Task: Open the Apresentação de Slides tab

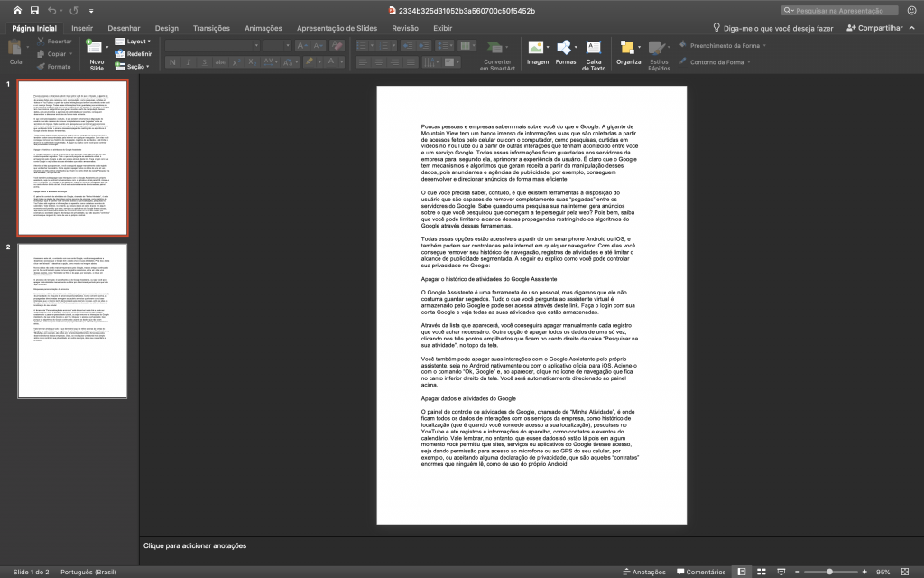Action: pos(337,28)
